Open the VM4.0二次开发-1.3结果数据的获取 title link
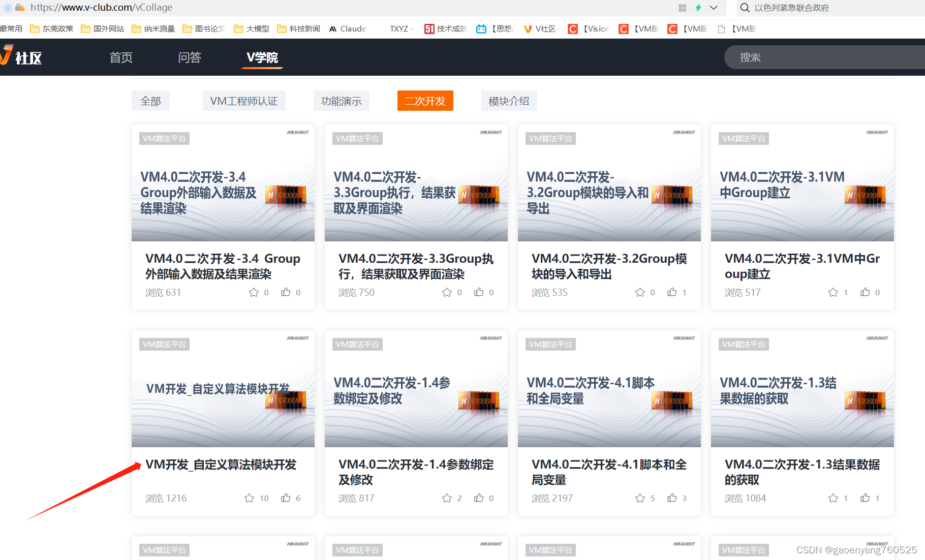This screenshot has height=560, width=925. point(803,472)
